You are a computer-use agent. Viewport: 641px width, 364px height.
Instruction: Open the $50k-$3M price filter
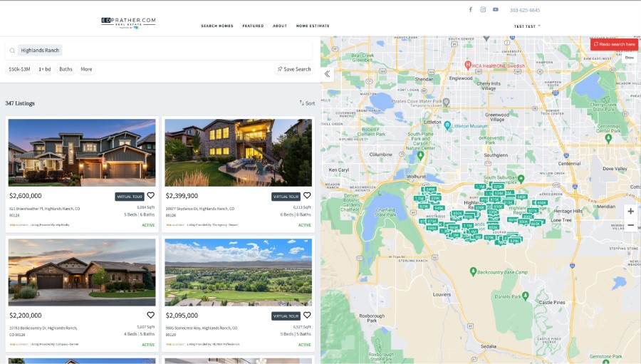pos(19,69)
